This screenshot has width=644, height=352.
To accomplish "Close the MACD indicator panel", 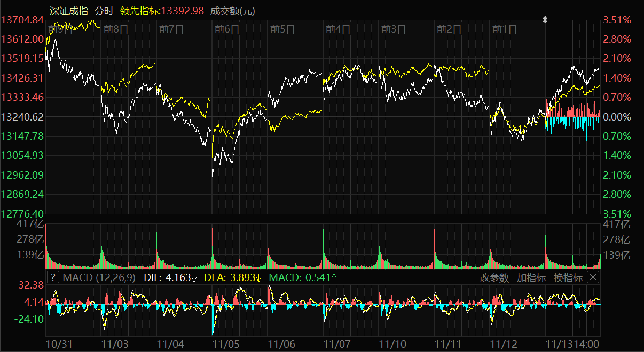I will 593,277.
